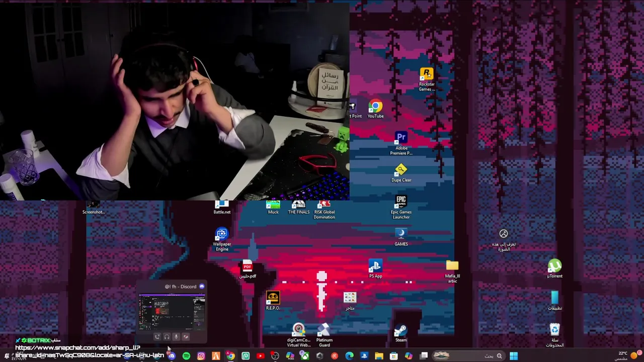Open the light blue تطبيقات desktop icon
644x362 pixels.
point(554,301)
